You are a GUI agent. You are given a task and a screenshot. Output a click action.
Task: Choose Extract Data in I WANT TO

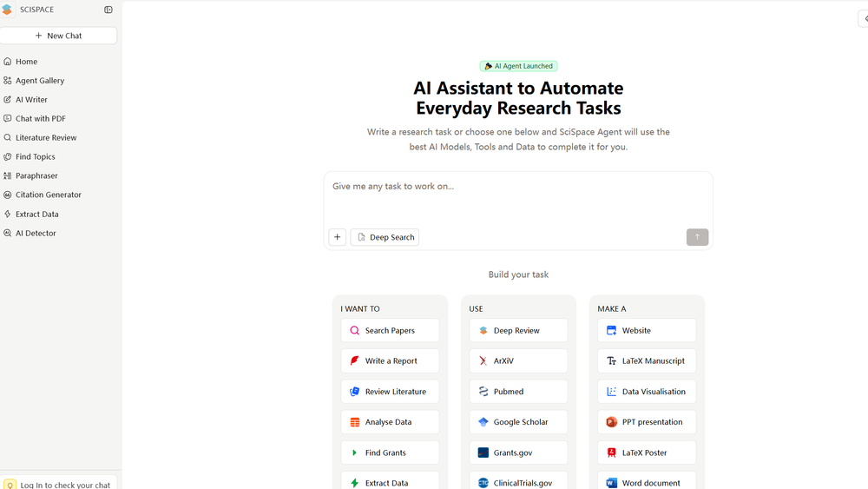pos(390,480)
